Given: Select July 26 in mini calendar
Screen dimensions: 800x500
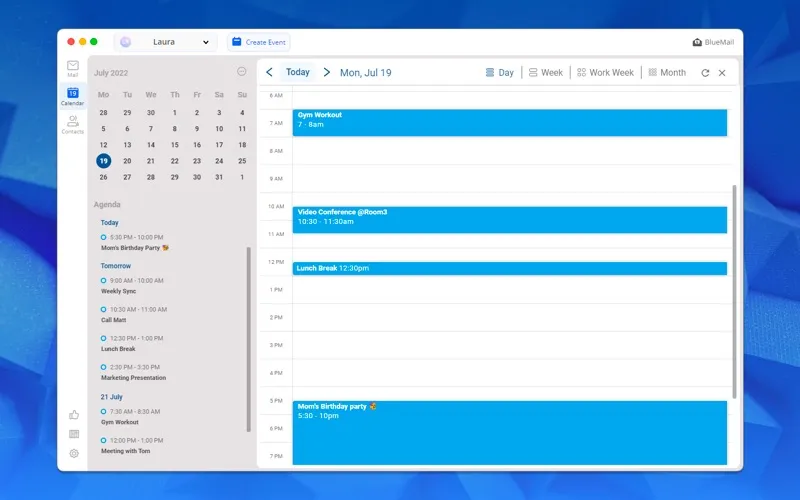Looking at the screenshot, I should coord(104,177).
